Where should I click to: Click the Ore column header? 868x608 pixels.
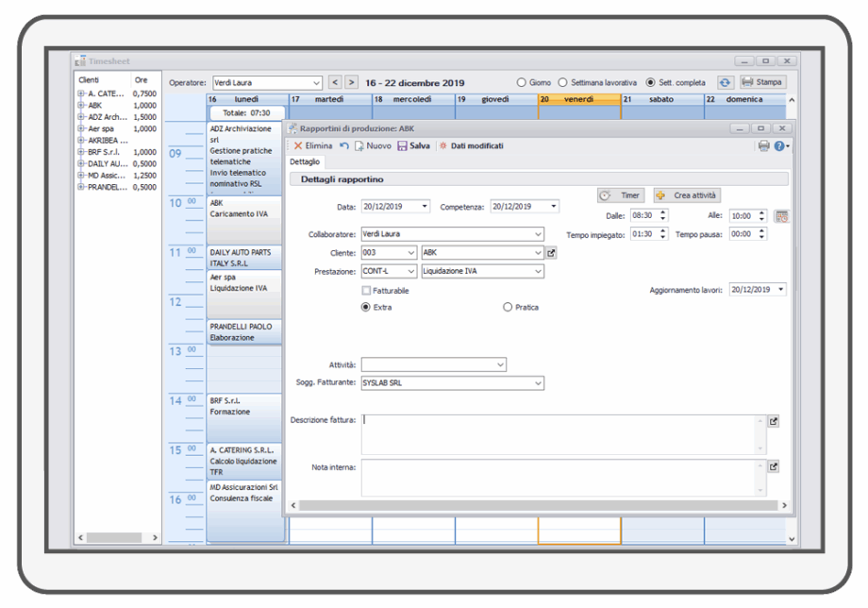142,80
